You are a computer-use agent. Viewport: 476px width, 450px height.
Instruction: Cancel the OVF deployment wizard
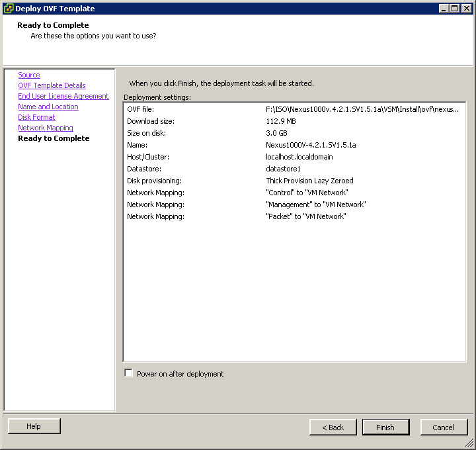(x=444, y=427)
